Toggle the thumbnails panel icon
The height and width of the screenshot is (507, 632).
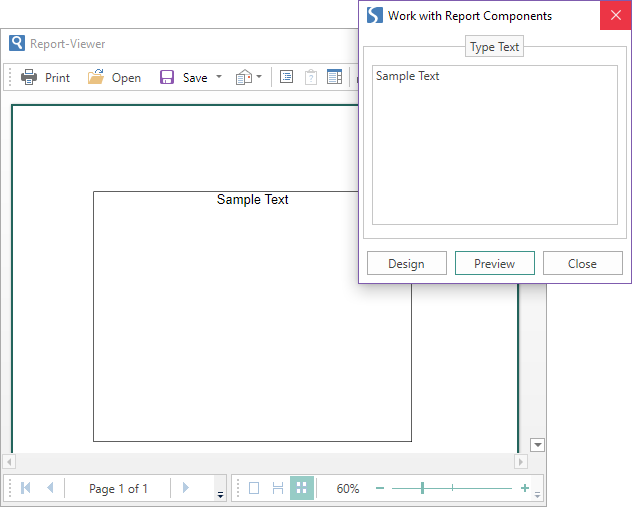(x=334, y=77)
